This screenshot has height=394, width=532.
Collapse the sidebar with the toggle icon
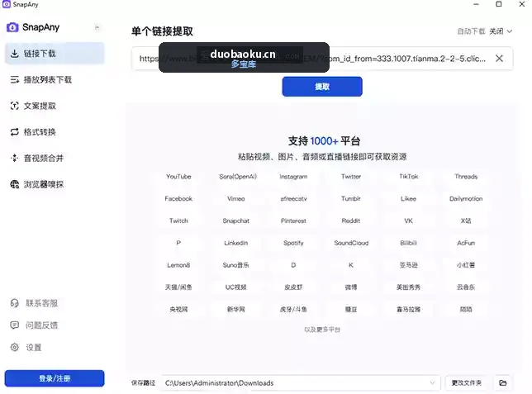point(97,27)
